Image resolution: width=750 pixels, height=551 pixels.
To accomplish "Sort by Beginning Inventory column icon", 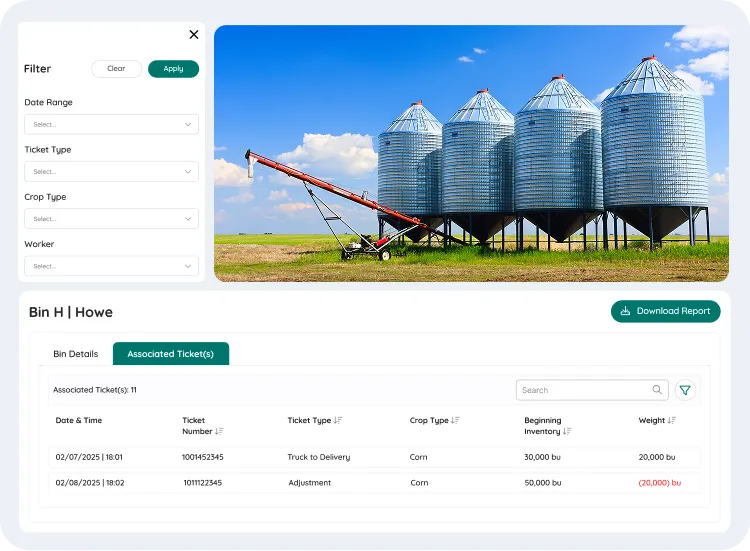I will point(567,431).
